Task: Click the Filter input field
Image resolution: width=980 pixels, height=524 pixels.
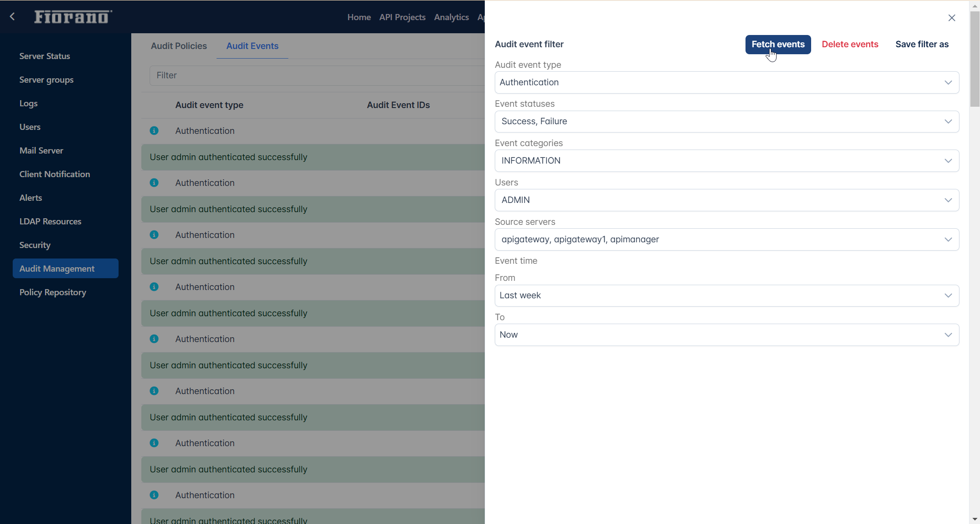Action: pos(317,75)
